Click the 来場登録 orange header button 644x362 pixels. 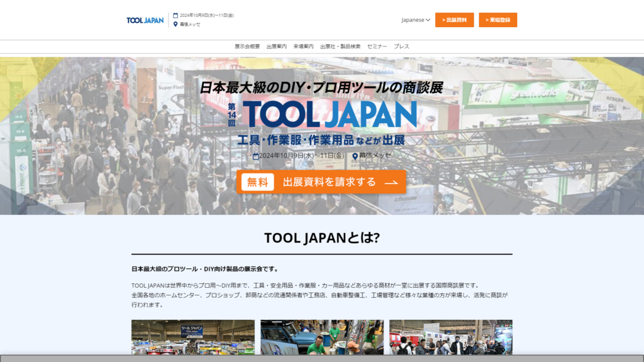[498, 19]
